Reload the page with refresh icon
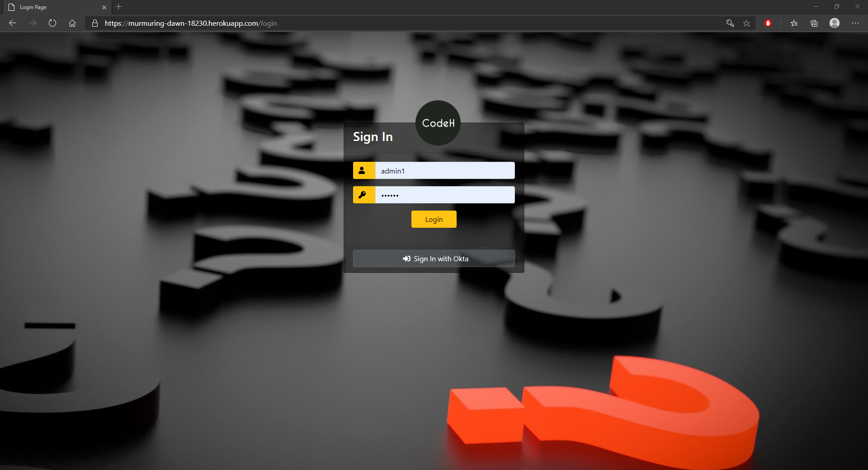 pyautogui.click(x=52, y=23)
